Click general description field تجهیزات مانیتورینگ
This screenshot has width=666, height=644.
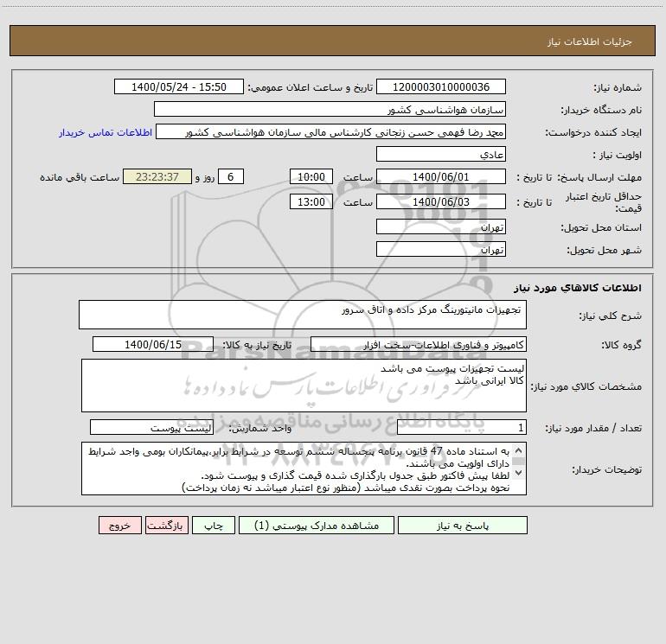pyautogui.click(x=303, y=315)
